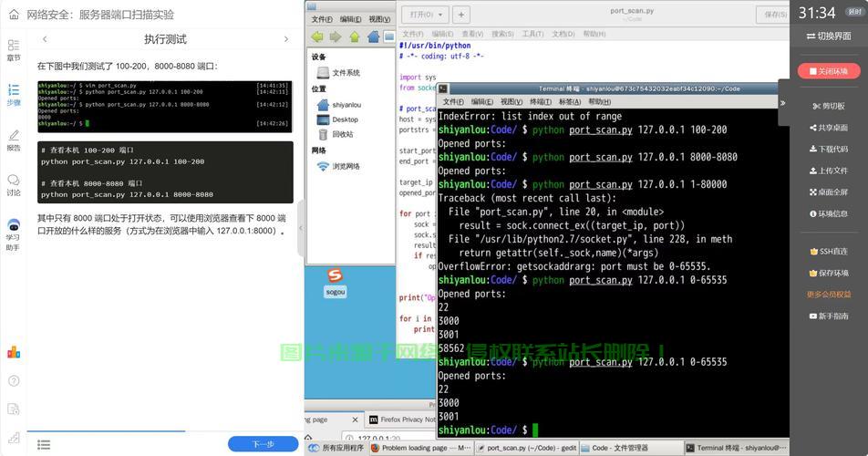Image resolution: width=868 pixels, height=456 pixels.
Task: Click Forward arrow in file manager toolbar
Action: 336,36
